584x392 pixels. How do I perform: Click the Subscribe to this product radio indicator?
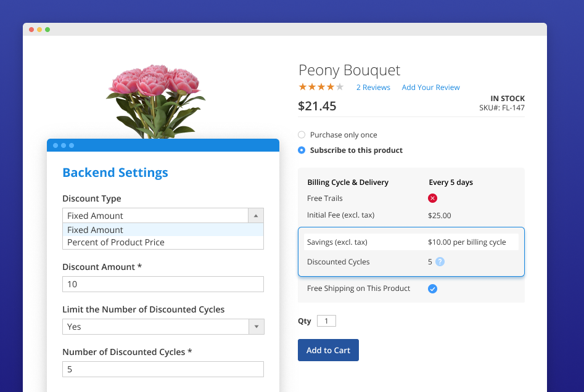pos(302,150)
